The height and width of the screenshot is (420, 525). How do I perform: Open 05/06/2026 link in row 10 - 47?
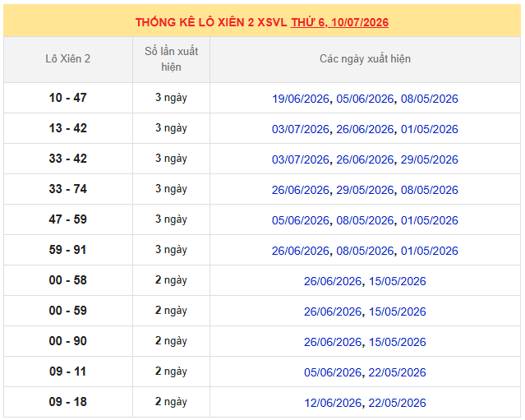coord(365,99)
